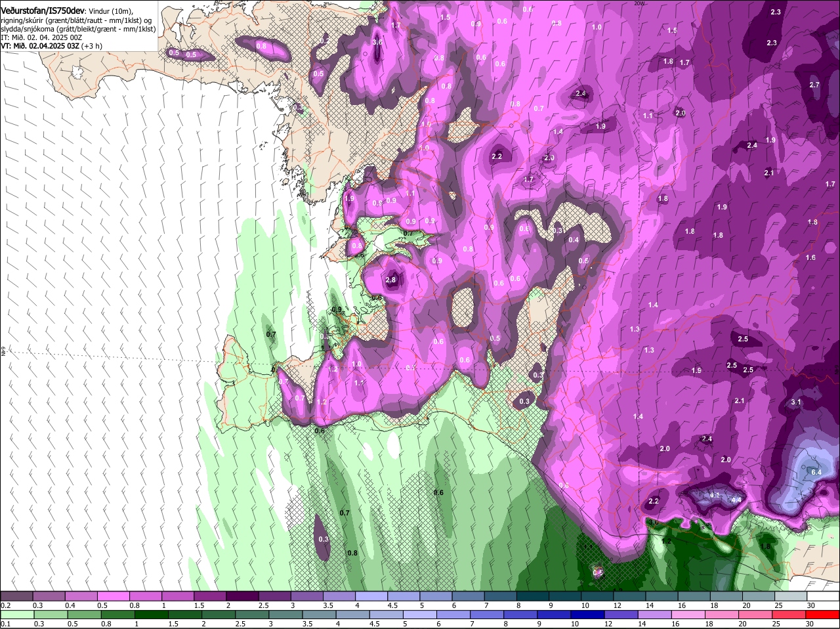Screen dimensions: 840x629
Task: Click the 4.4 value on the map
Action: tap(736, 500)
